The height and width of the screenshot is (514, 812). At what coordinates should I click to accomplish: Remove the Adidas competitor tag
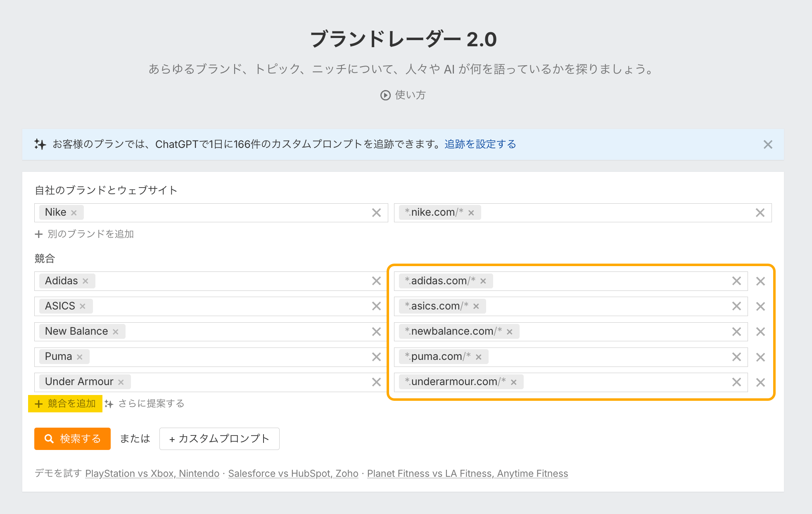coord(85,281)
